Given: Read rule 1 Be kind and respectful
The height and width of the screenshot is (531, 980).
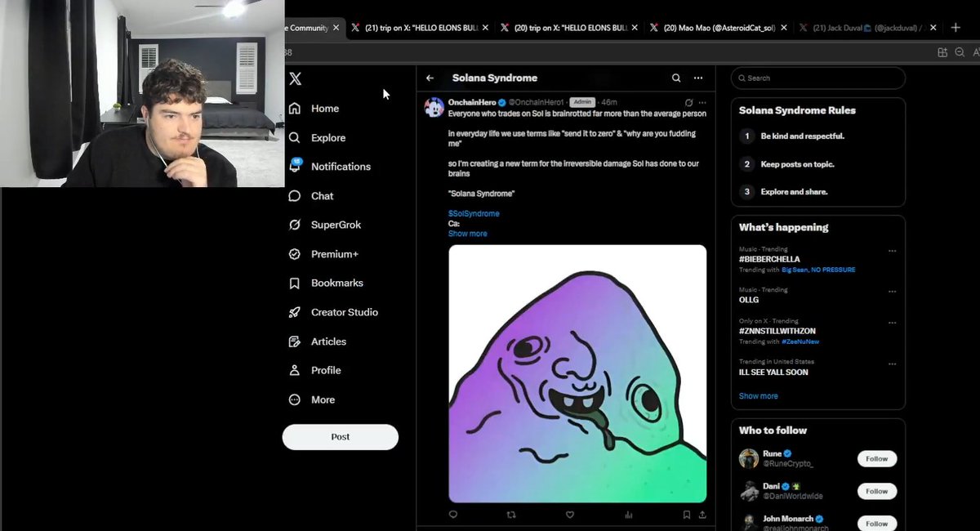Looking at the screenshot, I should [x=802, y=136].
